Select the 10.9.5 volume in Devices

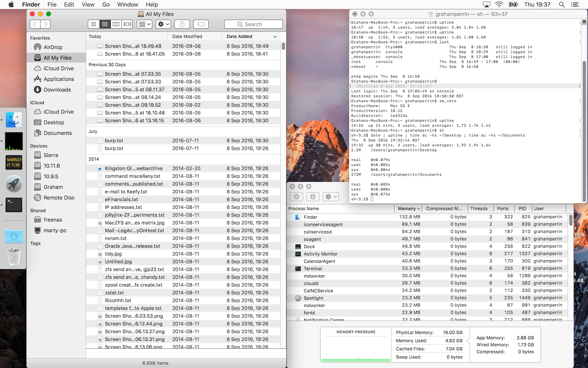(56, 176)
